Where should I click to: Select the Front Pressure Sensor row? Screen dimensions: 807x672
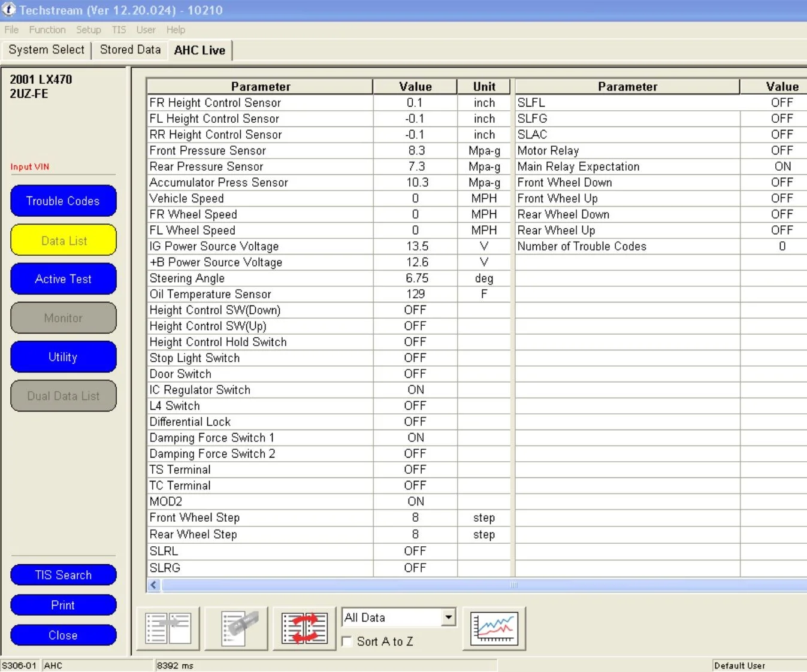click(328, 150)
